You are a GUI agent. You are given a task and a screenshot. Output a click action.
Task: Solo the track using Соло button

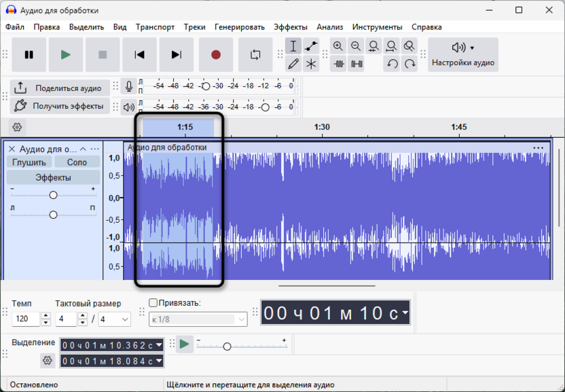77,162
